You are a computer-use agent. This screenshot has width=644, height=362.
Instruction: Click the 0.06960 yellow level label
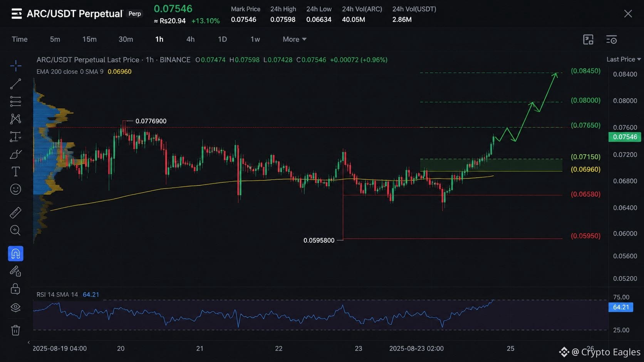point(585,169)
